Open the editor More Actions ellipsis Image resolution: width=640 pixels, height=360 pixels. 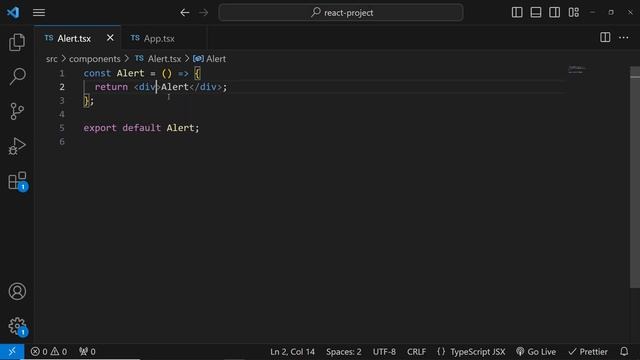point(623,38)
